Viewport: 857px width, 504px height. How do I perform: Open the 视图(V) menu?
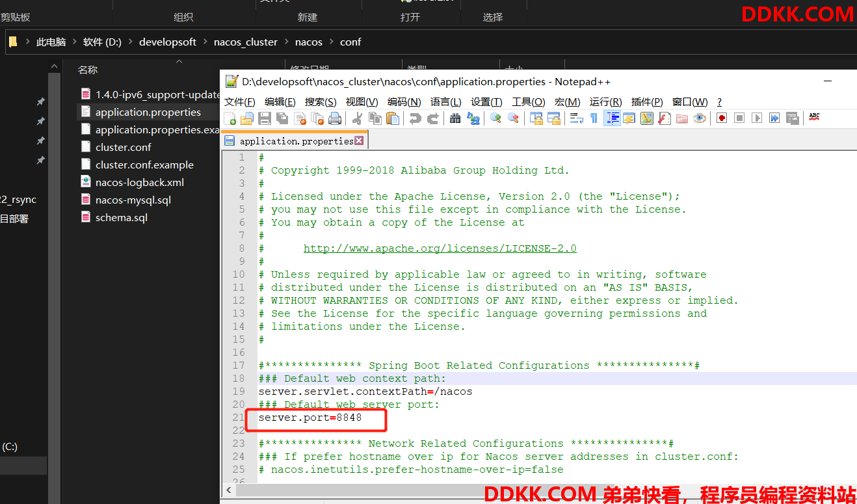click(362, 102)
